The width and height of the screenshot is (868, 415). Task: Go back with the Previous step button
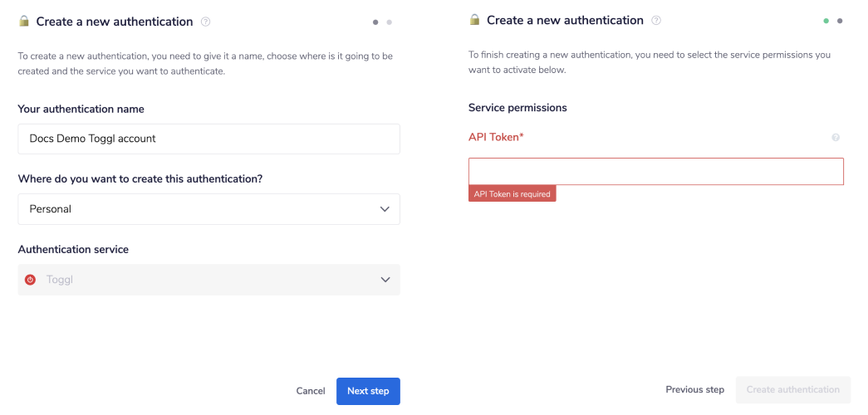[694, 389]
